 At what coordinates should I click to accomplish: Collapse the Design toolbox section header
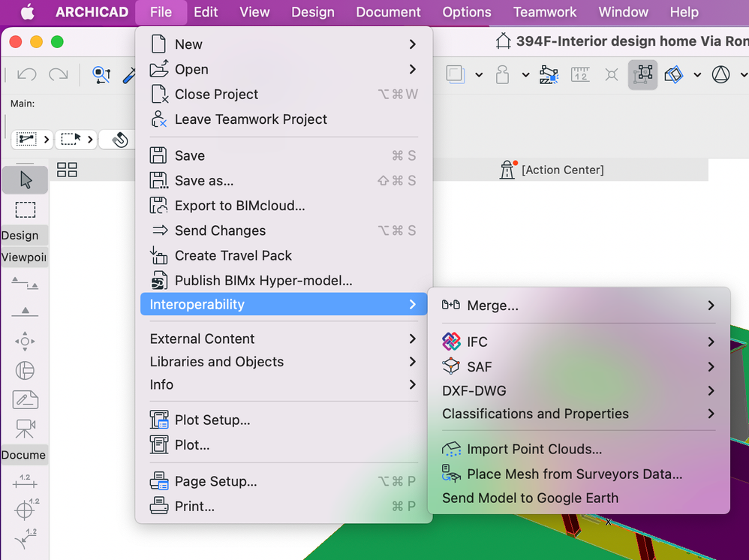coord(24,235)
